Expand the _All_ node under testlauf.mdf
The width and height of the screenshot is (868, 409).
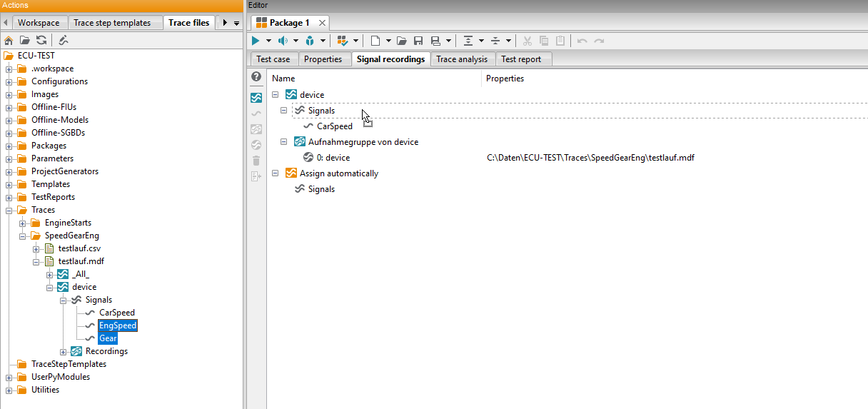[50, 274]
